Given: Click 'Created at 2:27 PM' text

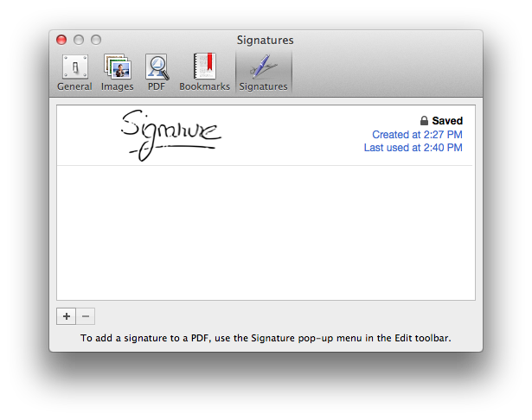Looking at the screenshot, I should click(x=417, y=135).
